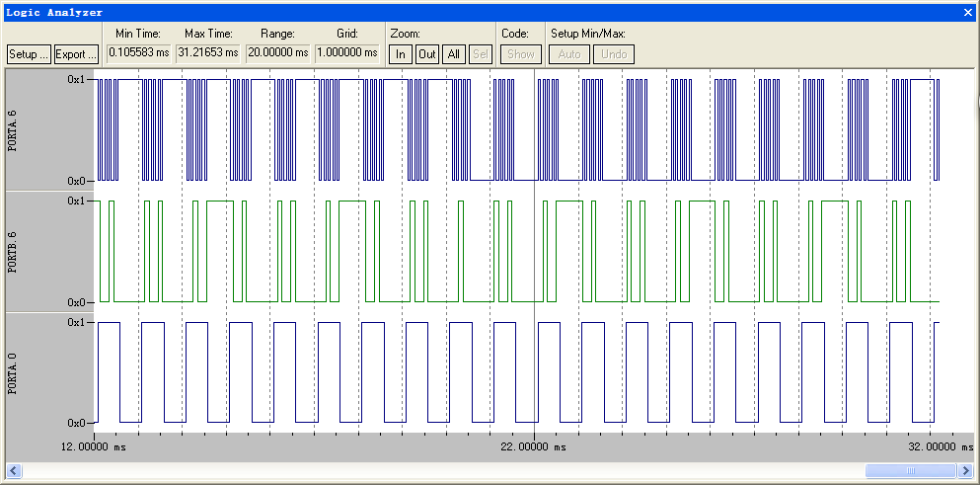Click the Auto Min/Max button

coord(569,54)
